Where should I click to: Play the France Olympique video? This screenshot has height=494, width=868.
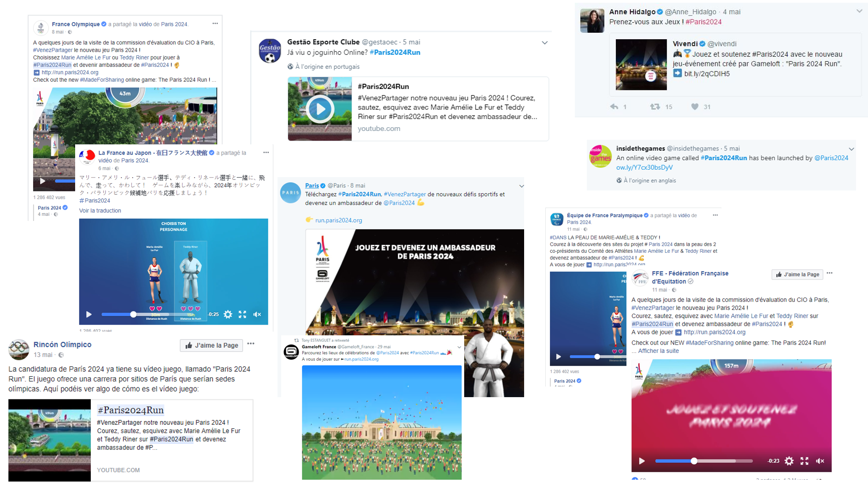coord(42,181)
